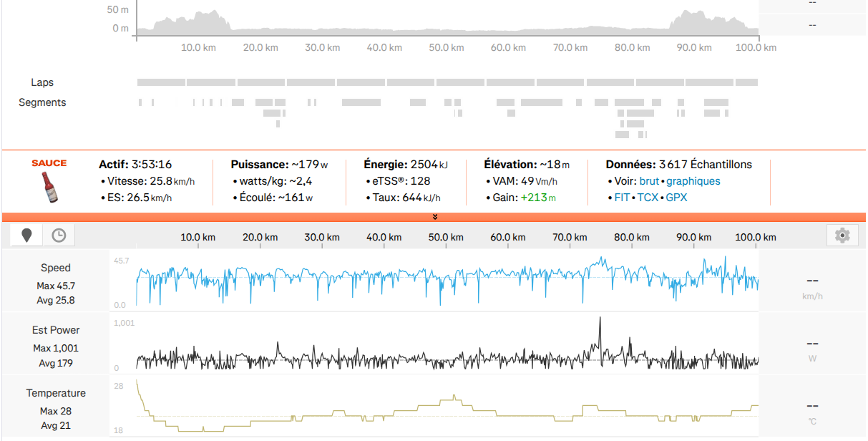The image size is (868, 441).
Task: Click the Laps row label
Action: point(42,82)
